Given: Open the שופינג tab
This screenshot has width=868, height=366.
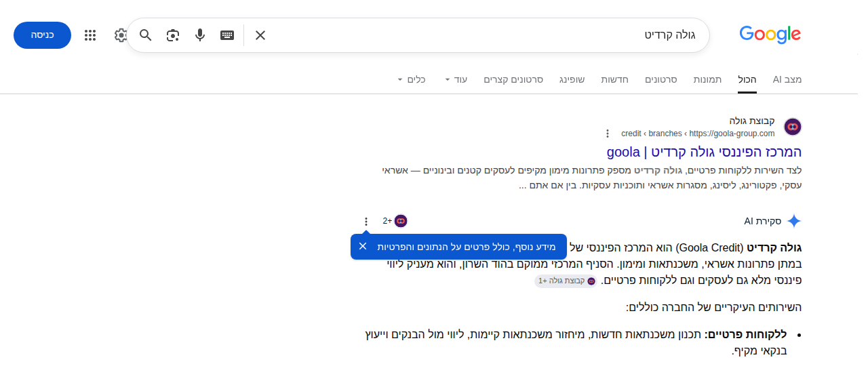Looking at the screenshot, I should tap(572, 79).
